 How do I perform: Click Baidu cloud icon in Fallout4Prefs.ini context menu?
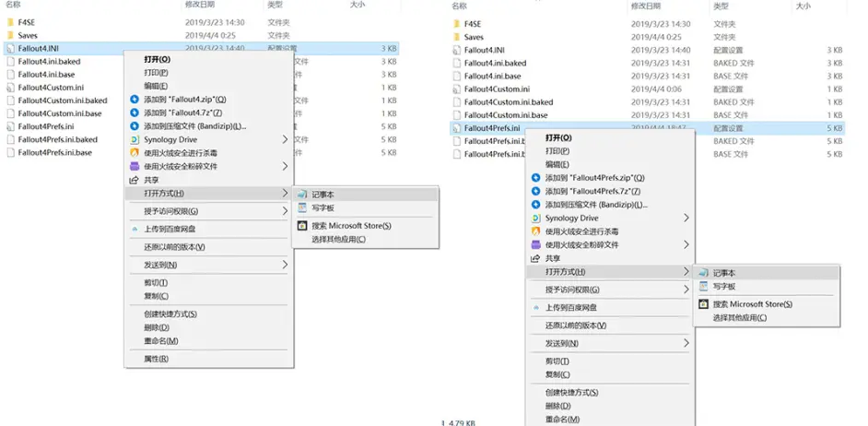[535, 307]
